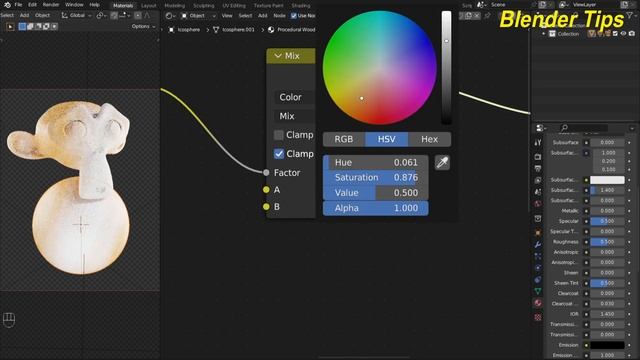The width and height of the screenshot is (640, 360).
Task: Click the first blue select-mode icon
Action: click(x=22, y=26)
